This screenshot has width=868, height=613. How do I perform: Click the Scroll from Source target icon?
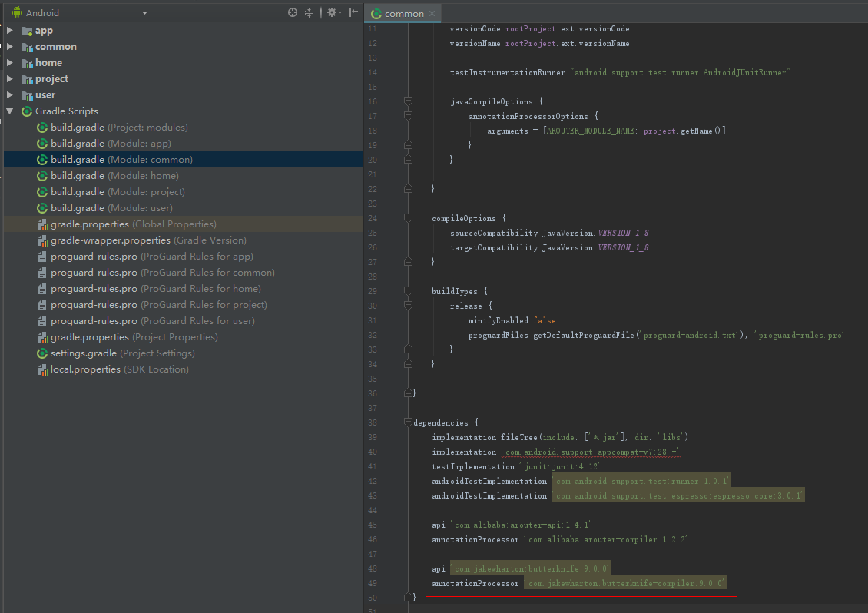(x=293, y=12)
